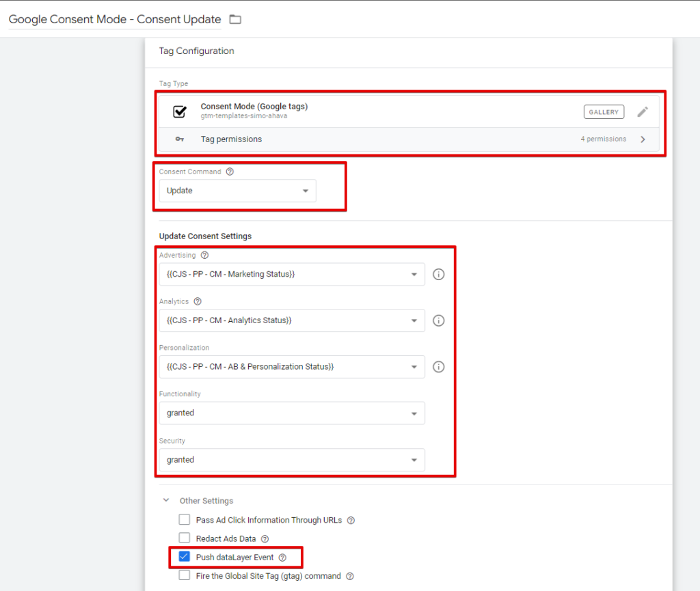Click the gtm-templates-simo-ahava text
Image resolution: width=700 pixels, height=591 pixels.
pyautogui.click(x=244, y=116)
